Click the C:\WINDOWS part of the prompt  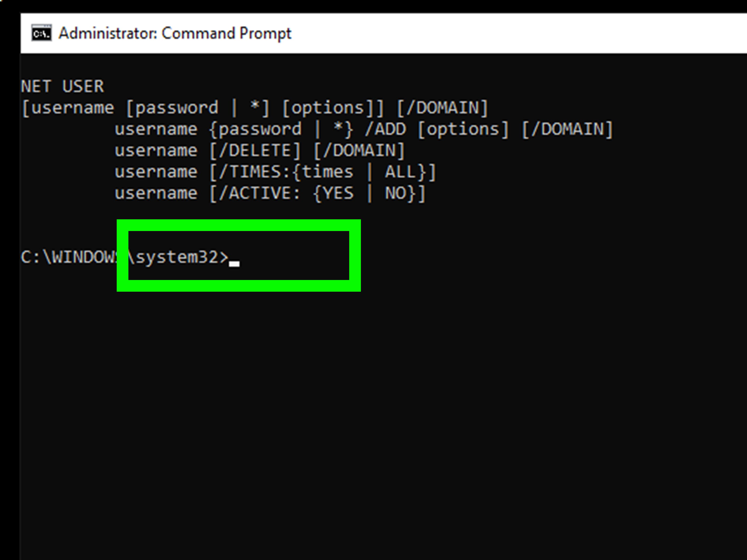click(x=69, y=257)
